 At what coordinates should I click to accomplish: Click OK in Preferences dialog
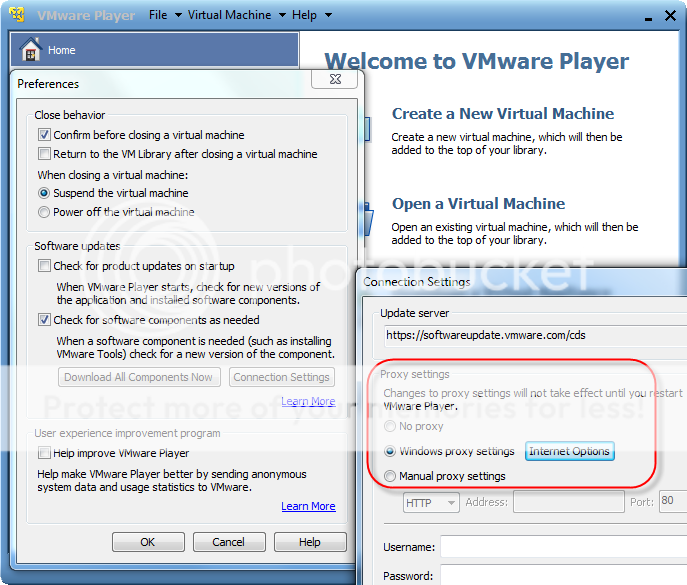(x=148, y=542)
